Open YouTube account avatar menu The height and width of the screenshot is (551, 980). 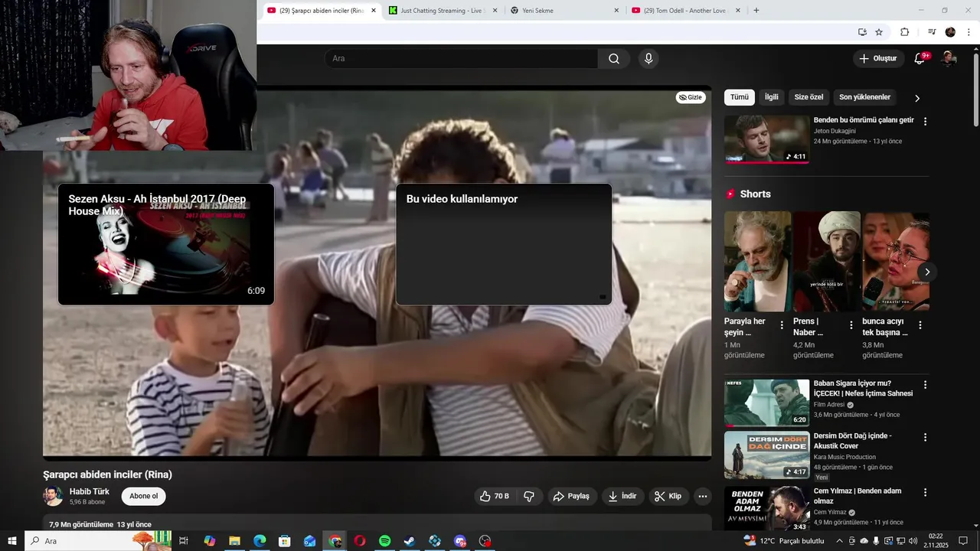tap(949, 59)
